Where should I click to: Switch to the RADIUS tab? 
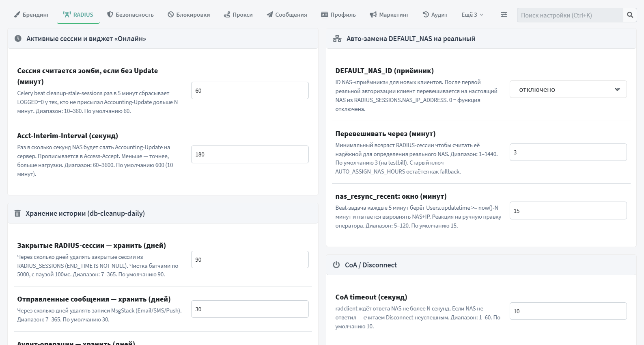[78, 15]
